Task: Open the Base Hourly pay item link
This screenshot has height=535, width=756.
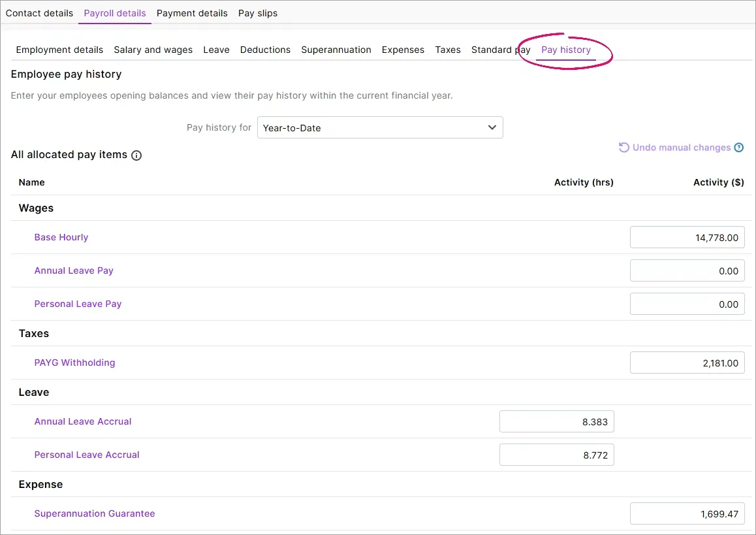Action: (61, 237)
